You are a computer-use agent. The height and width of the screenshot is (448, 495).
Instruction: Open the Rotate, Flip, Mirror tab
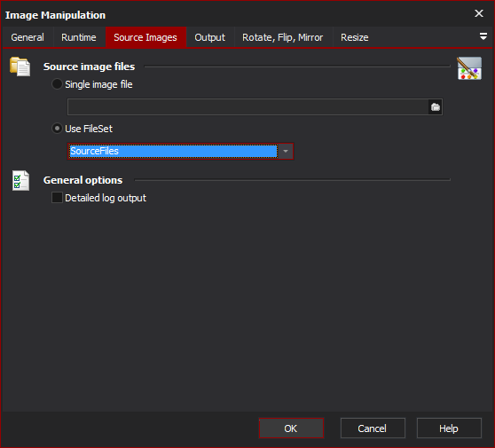283,37
